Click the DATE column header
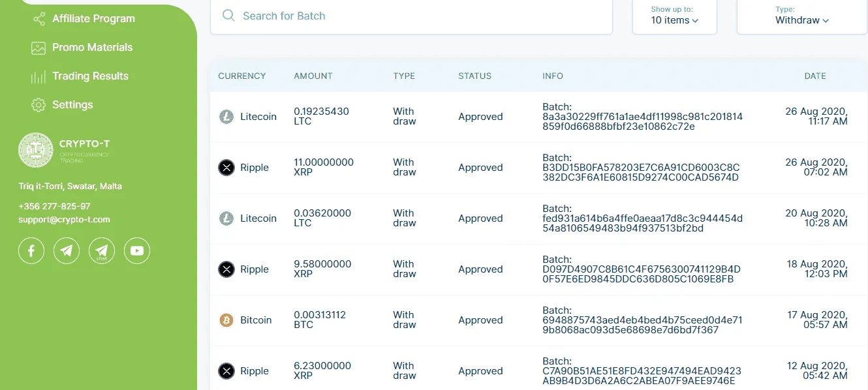Screen dimensions: 868x390 pos(815,76)
